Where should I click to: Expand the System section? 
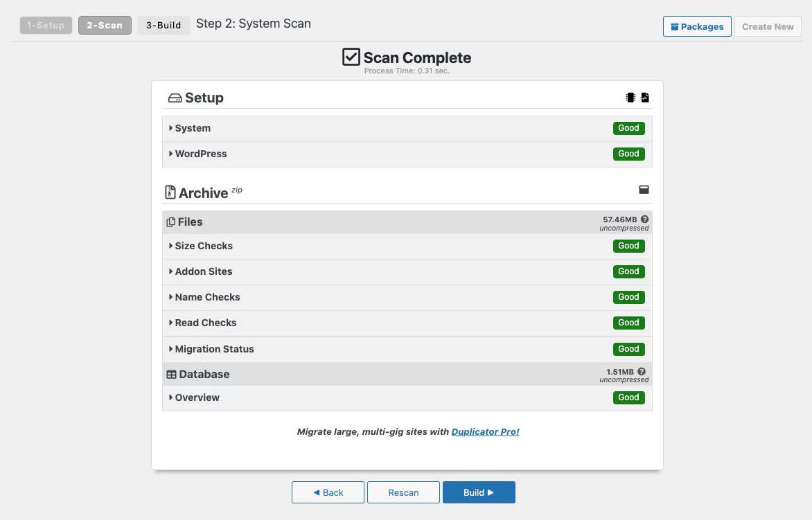point(407,128)
